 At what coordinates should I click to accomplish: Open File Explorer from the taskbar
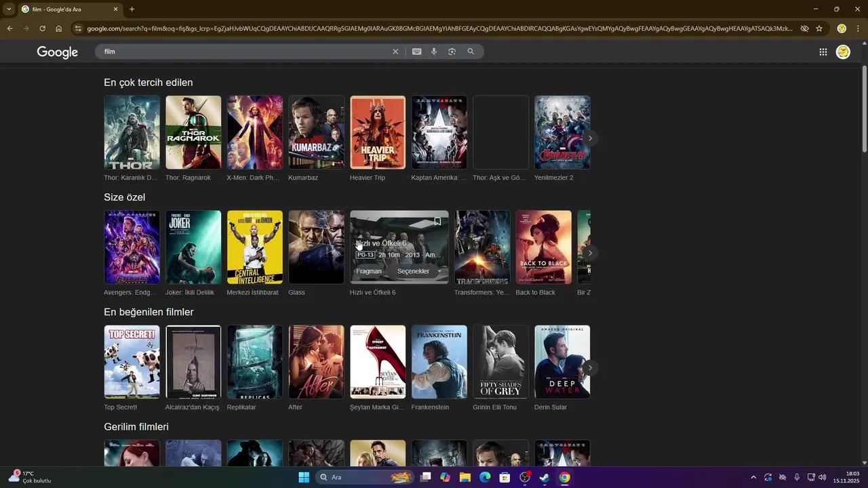click(x=465, y=477)
